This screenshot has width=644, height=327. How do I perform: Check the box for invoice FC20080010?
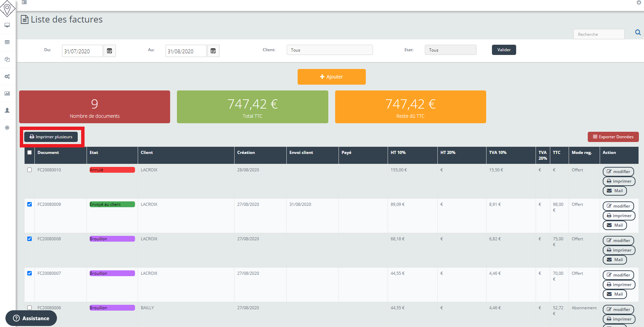30,170
